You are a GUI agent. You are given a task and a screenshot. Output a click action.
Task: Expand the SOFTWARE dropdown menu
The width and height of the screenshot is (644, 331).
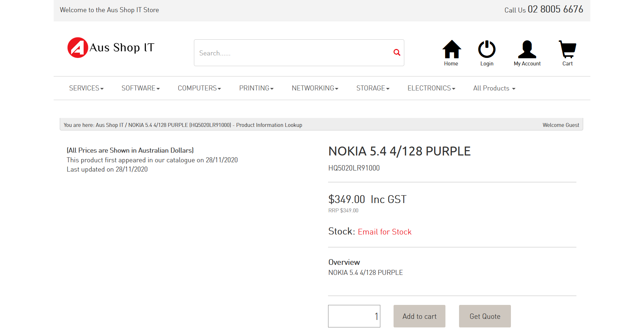141,88
